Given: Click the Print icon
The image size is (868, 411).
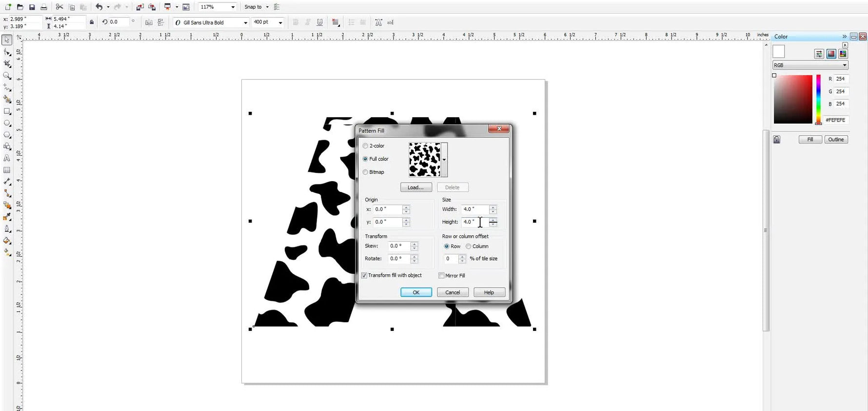Looking at the screenshot, I should pyautogui.click(x=44, y=7).
